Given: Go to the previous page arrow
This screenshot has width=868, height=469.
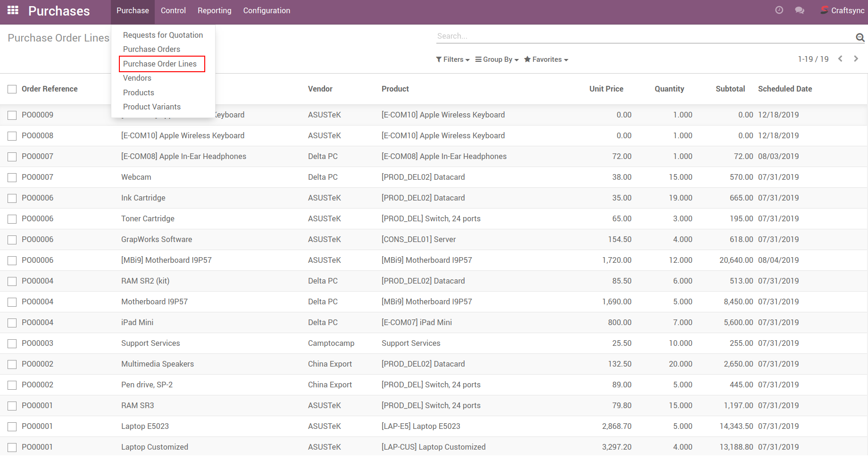Looking at the screenshot, I should pyautogui.click(x=840, y=59).
